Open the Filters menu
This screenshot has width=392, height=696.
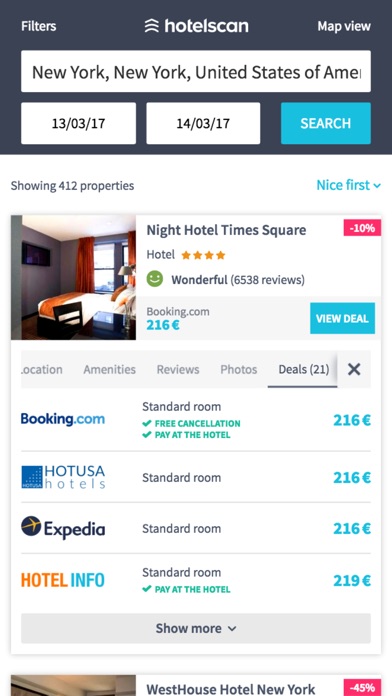coord(39,26)
